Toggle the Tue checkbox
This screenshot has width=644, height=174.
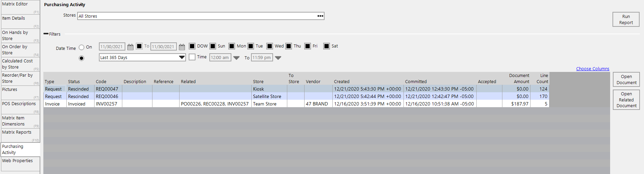[251, 46]
